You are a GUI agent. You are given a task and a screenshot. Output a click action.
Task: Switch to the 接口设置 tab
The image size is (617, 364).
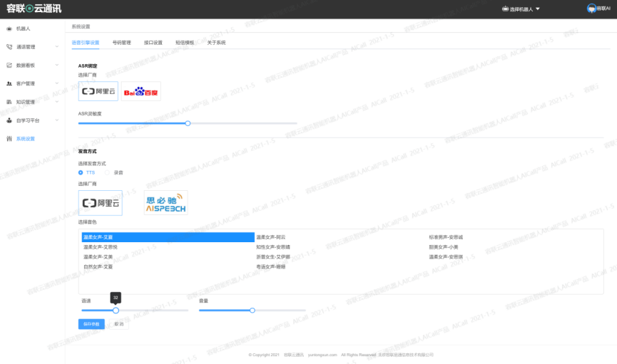[x=153, y=43]
